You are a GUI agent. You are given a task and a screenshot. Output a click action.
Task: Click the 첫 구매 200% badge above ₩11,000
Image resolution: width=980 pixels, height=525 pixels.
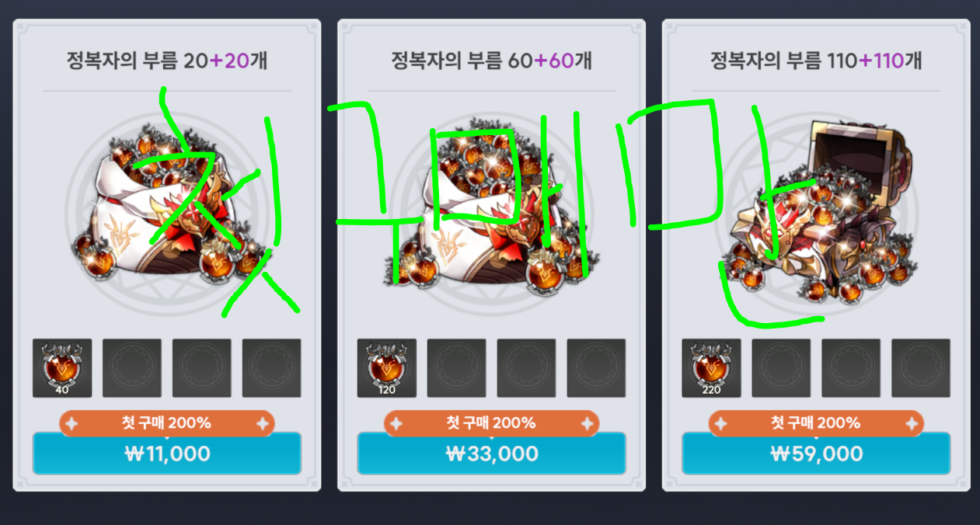coord(167,423)
